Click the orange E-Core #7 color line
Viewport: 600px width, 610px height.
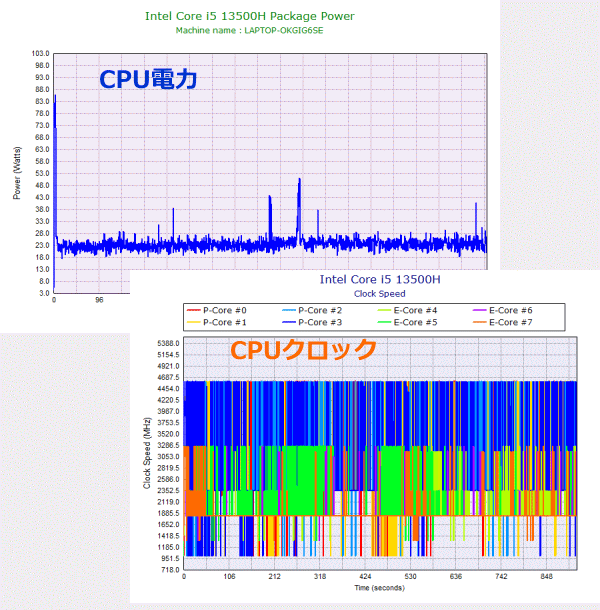pos(479,323)
